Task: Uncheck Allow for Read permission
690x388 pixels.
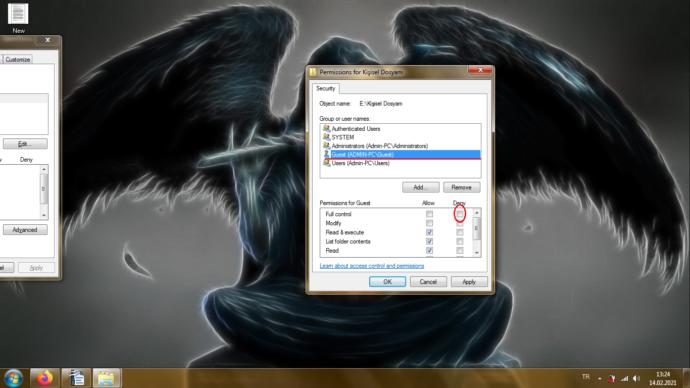Action: 429,251
